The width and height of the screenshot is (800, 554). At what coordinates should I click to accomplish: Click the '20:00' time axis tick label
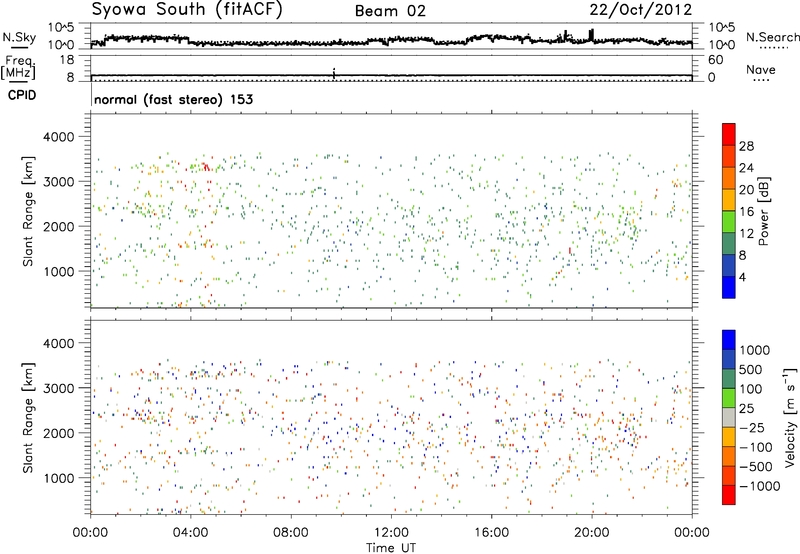pos(591,533)
